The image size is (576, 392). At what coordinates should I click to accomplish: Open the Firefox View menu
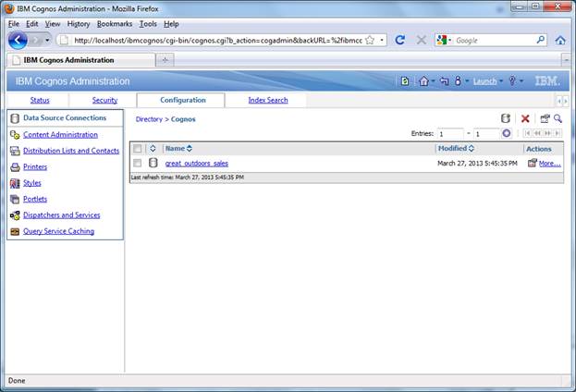(53, 24)
